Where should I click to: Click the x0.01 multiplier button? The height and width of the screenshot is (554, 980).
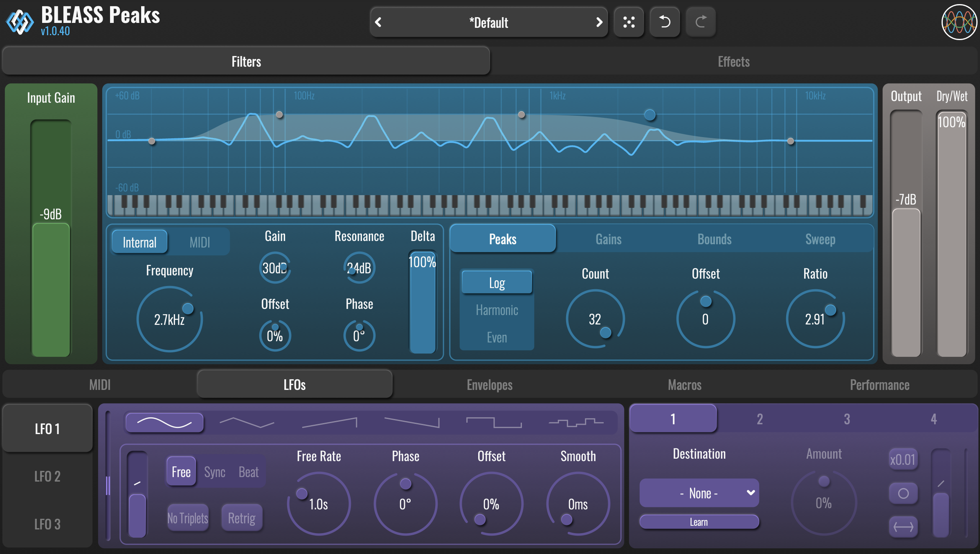click(903, 459)
